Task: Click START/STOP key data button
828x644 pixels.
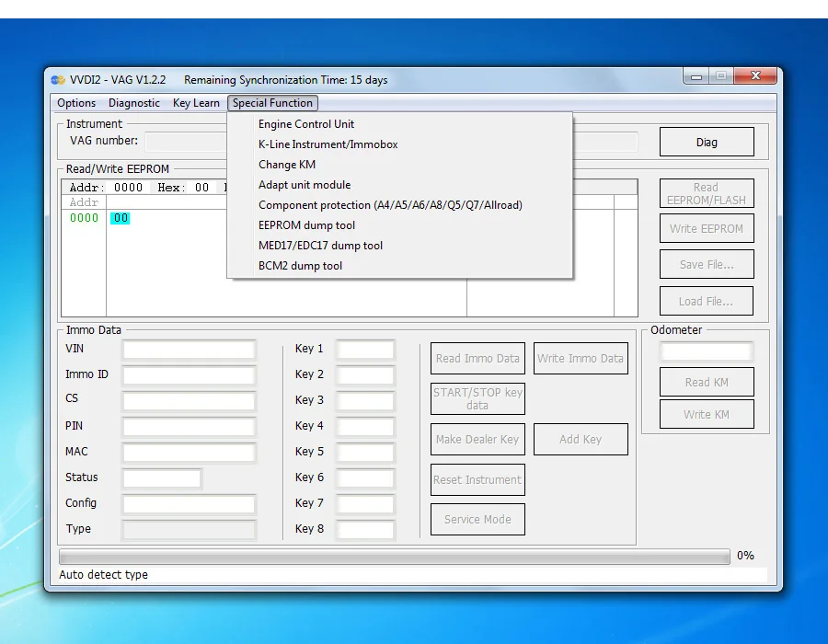Action: pos(477,399)
